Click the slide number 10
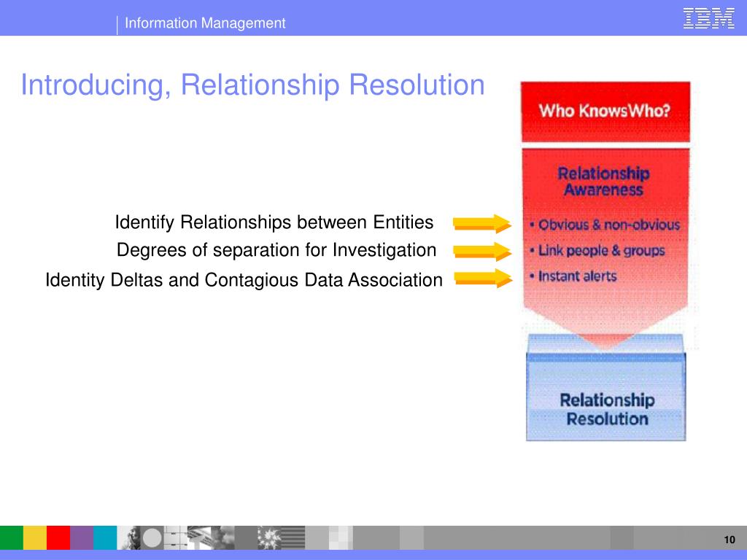The image size is (747, 560). pyautogui.click(x=729, y=540)
